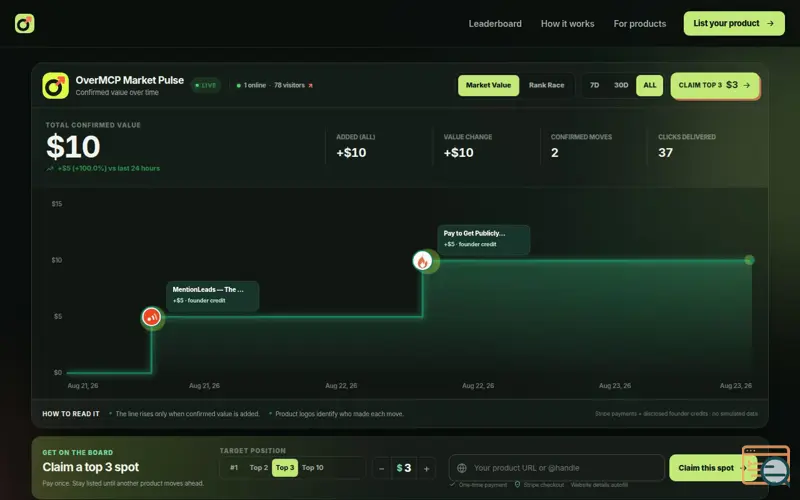
Task: Click the OverMCP logo in the navbar
Action: (24, 23)
